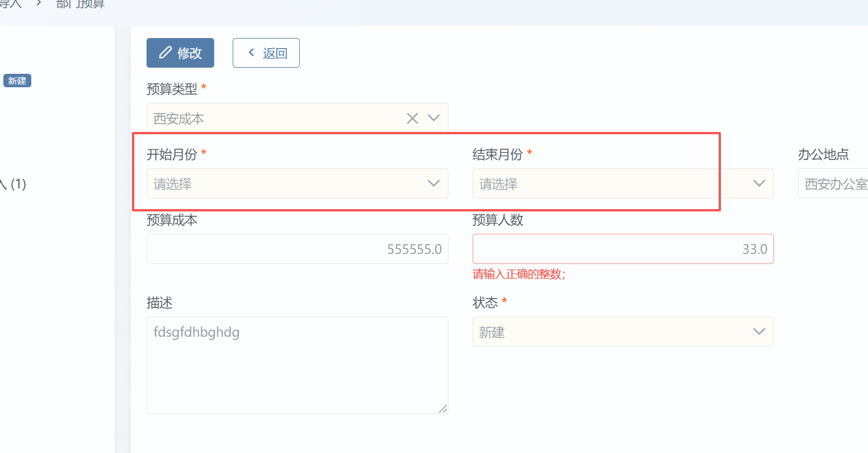Open the 开始月份 dropdown showing 请选择
Screen dimensions: 868x453
pyautogui.click(x=285, y=183)
